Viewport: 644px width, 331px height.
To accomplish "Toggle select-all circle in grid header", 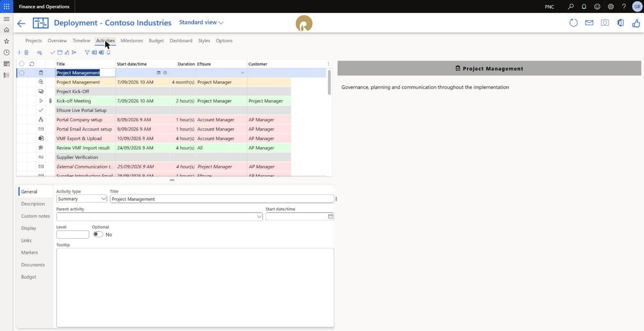I will [22, 64].
